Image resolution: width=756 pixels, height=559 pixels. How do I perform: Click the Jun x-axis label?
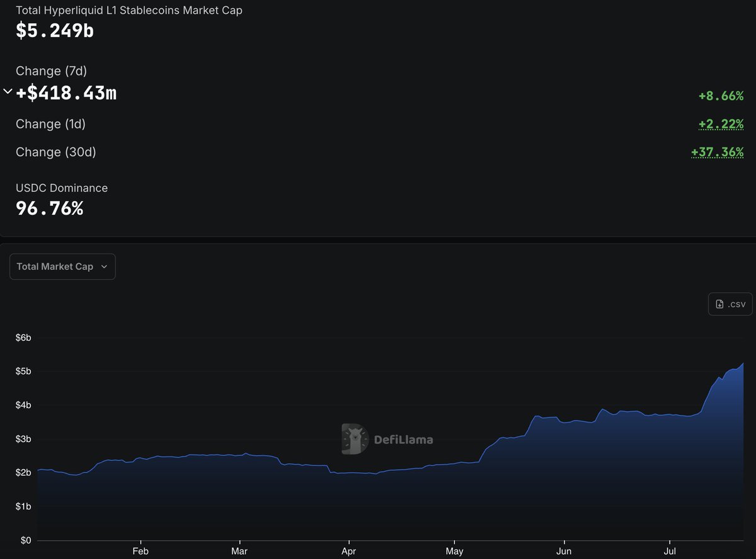click(564, 550)
